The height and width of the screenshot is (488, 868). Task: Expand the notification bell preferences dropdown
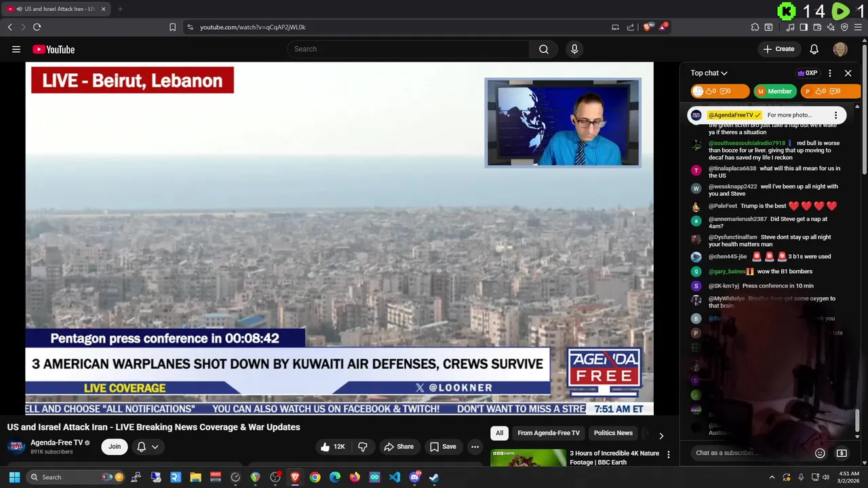click(x=148, y=447)
